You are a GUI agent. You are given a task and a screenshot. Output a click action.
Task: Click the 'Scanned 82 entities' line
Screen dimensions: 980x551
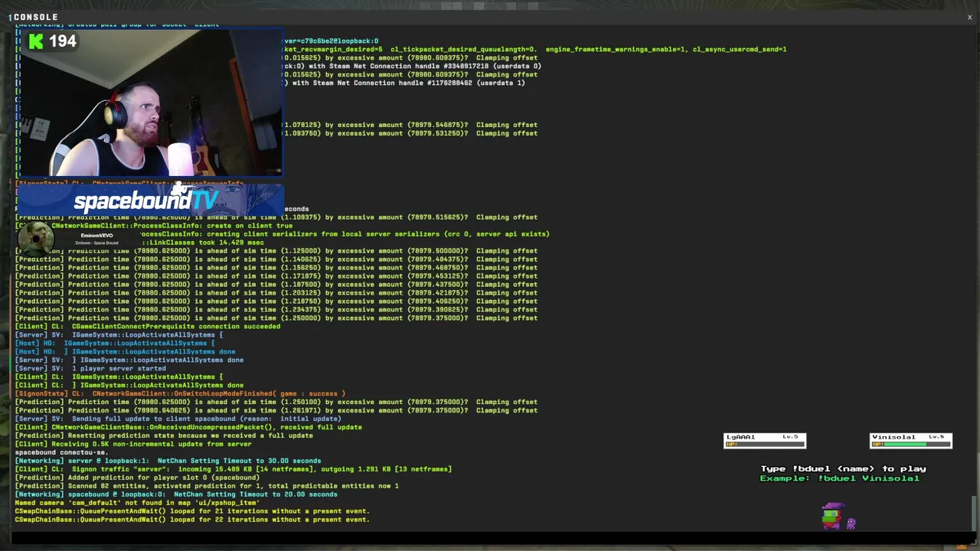tap(207, 487)
